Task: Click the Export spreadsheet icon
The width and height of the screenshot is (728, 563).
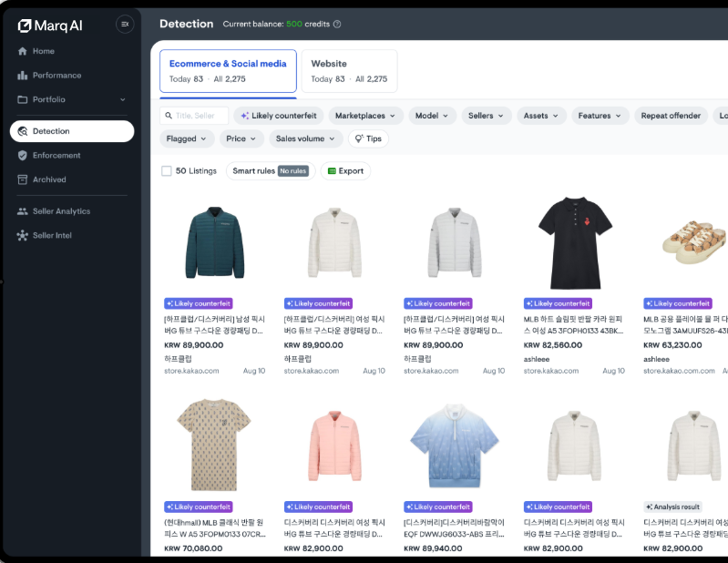Action: coord(332,170)
